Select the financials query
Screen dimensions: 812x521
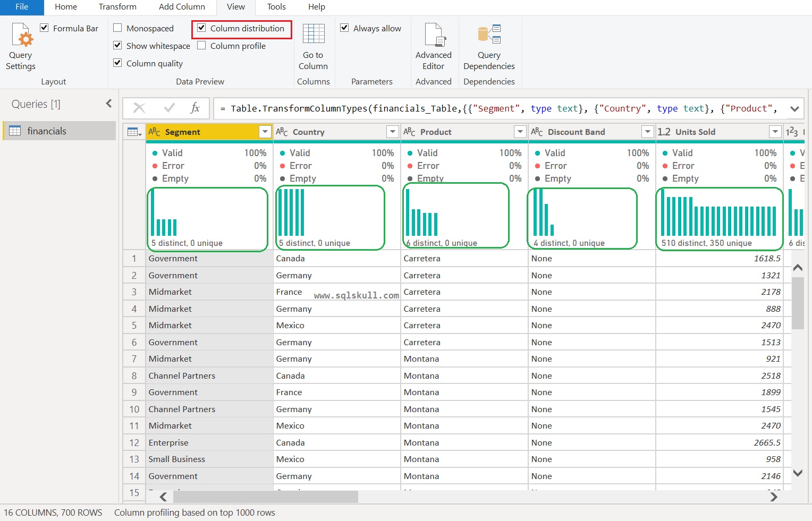click(x=60, y=131)
